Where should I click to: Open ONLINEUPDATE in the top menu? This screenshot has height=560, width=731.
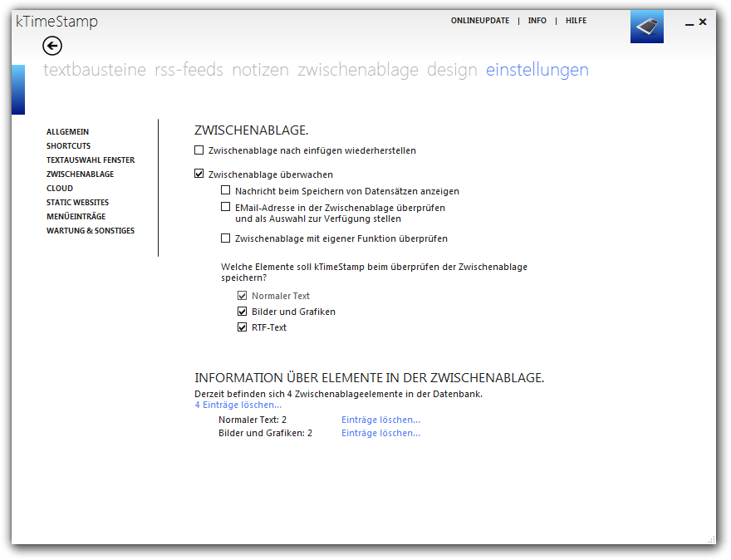[x=480, y=21]
